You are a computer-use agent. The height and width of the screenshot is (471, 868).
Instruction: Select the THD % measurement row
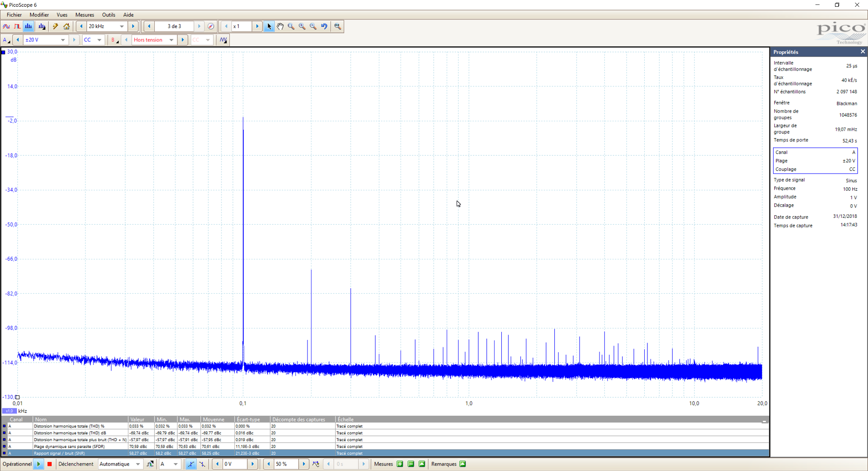[x=385, y=426]
